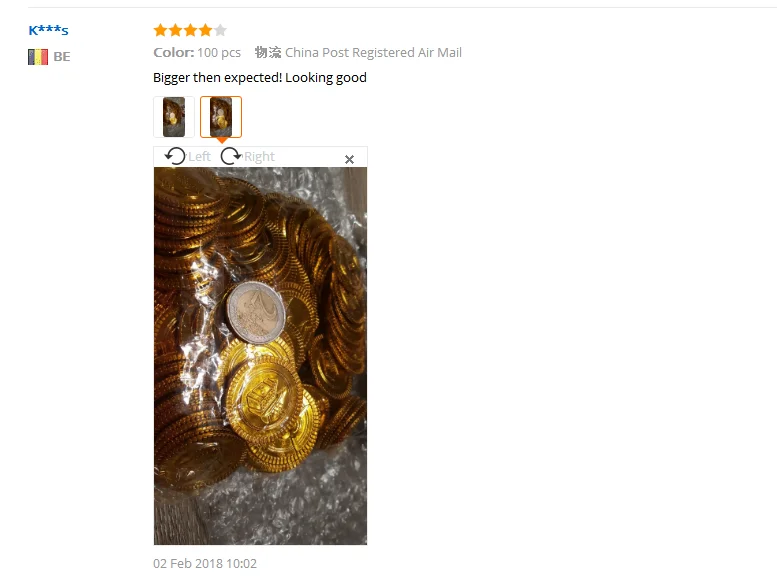Image resolution: width=777 pixels, height=582 pixels.
Task: Click 'China Post Registered Air Mail' text
Action: pos(373,53)
